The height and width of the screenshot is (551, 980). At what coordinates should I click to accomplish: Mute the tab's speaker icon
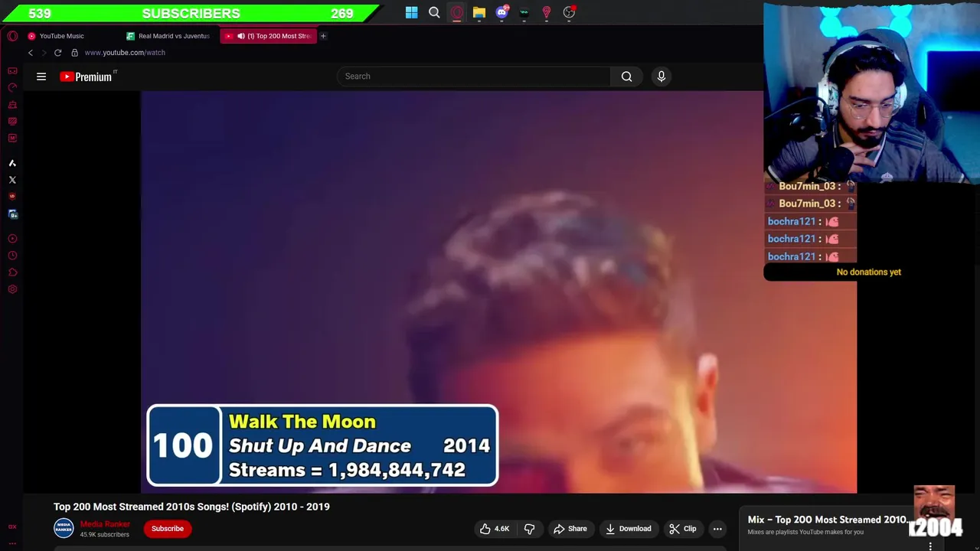pyautogui.click(x=241, y=36)
